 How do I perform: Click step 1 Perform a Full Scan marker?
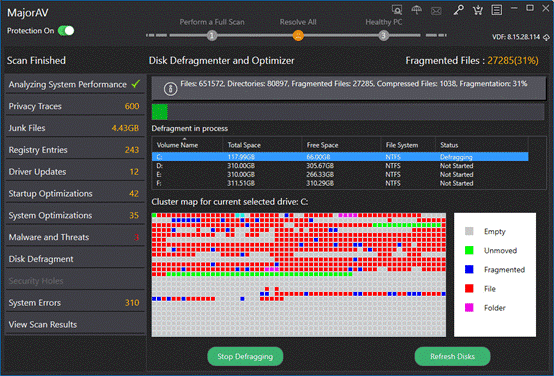click(x=212, y=36)
